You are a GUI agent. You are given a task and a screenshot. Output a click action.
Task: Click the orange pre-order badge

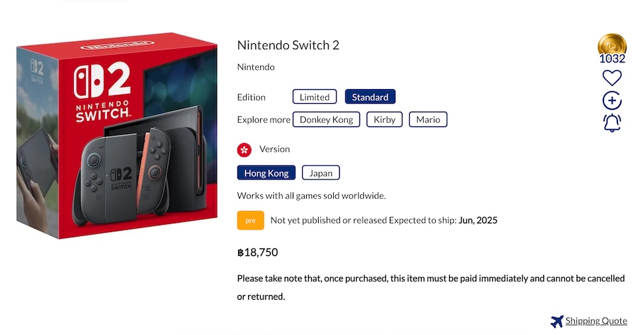click(251, 221)
